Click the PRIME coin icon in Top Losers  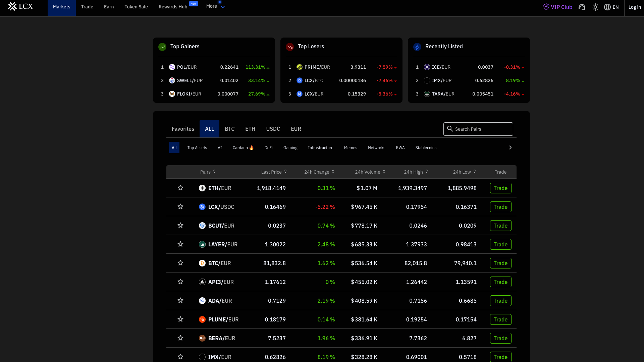coord(300,67)
